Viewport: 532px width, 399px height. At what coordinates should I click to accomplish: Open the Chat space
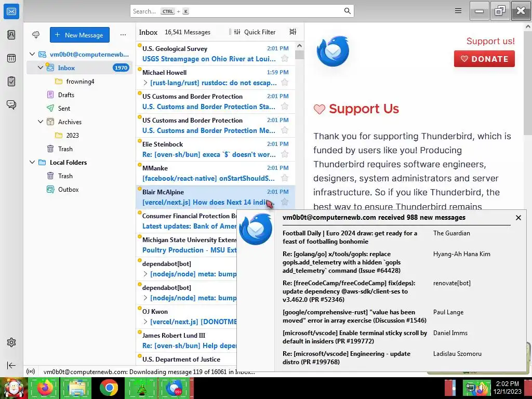pyautogui.click(x=11, y=104)
